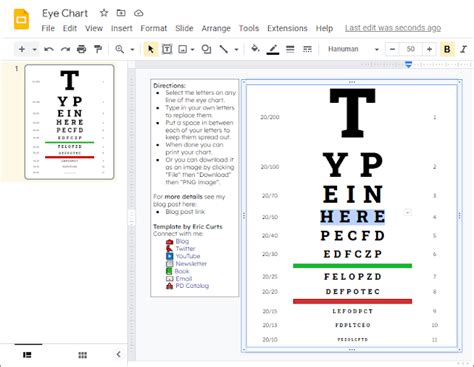Toggle bold formatting
Image resolution: width=474 pixels, height=367 pixels.
click(x=447, y=49)
